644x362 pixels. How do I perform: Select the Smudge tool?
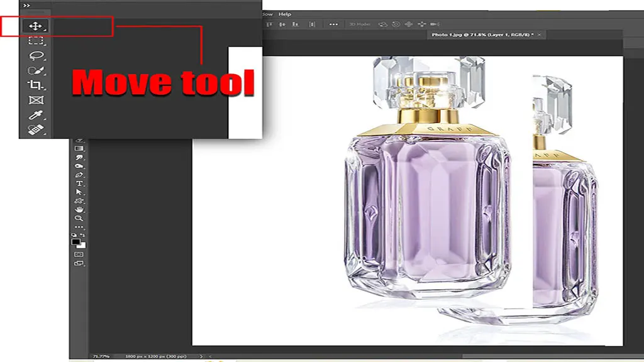tap(79, 157)
